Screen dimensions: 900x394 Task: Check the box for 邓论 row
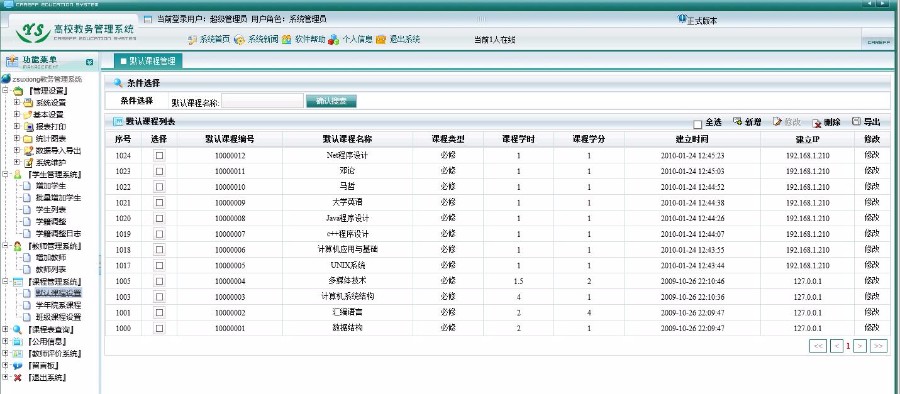tap(160, 171)
